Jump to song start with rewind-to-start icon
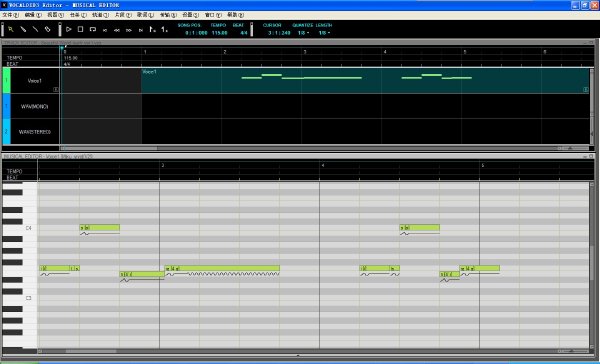This screenshot has height=364, width=600. pyautogui.click(x=105, y=30)
